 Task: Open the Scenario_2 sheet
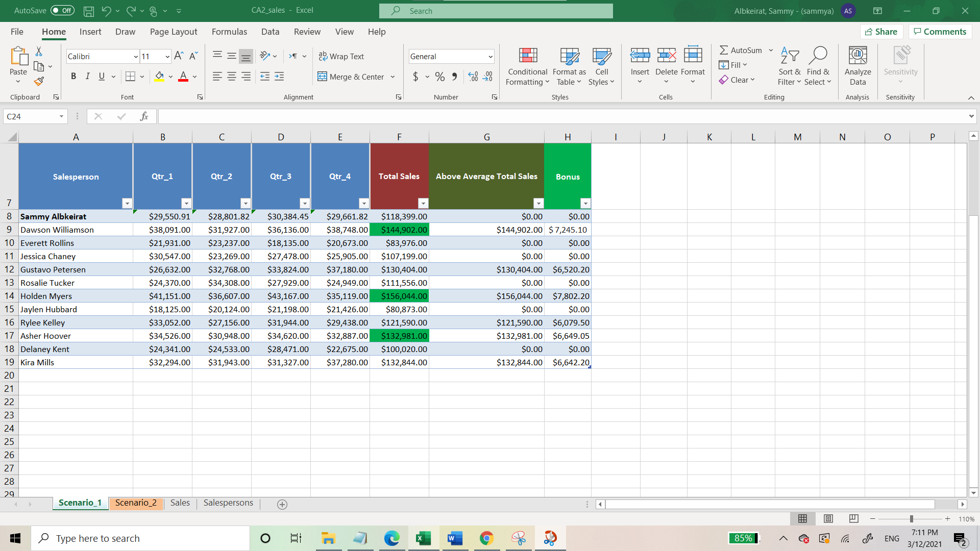tap(135, 503)
